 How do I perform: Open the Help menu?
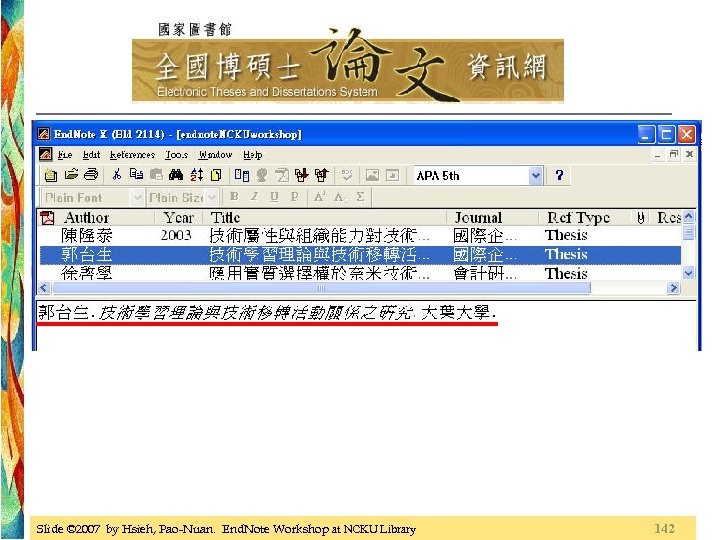(253, 155)
